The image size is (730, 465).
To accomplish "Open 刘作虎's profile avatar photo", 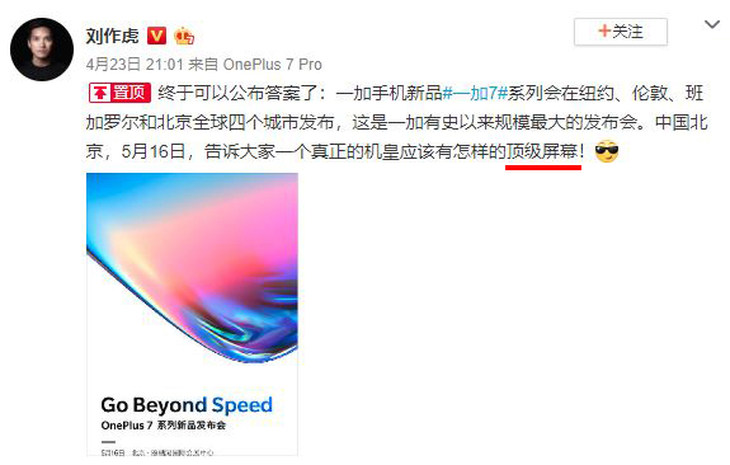I will 42,49.
